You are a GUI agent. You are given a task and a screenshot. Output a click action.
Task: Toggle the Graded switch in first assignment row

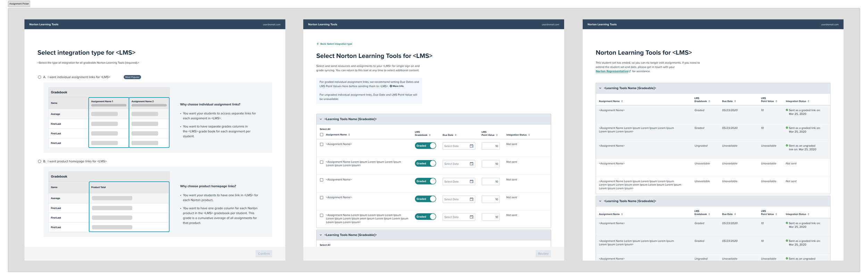point(425,146)
